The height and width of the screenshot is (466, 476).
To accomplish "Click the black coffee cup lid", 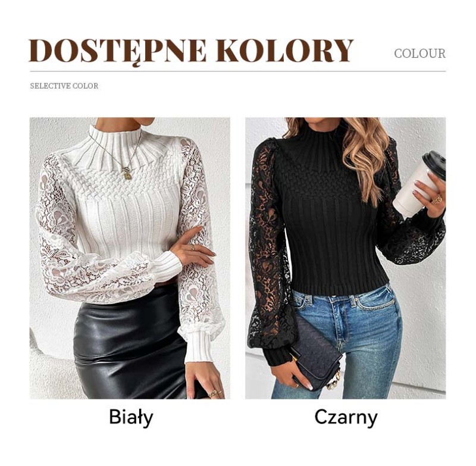I will point(435,164).
